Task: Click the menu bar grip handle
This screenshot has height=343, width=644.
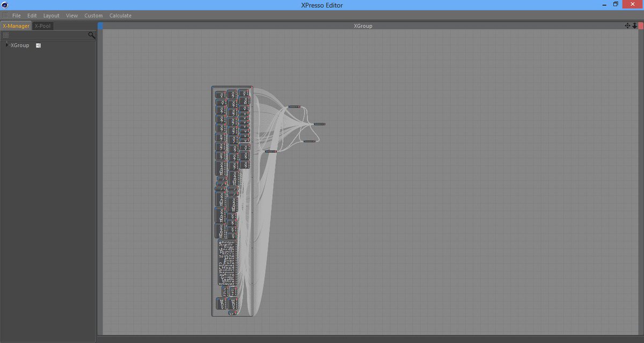Action: pos(5,16)
